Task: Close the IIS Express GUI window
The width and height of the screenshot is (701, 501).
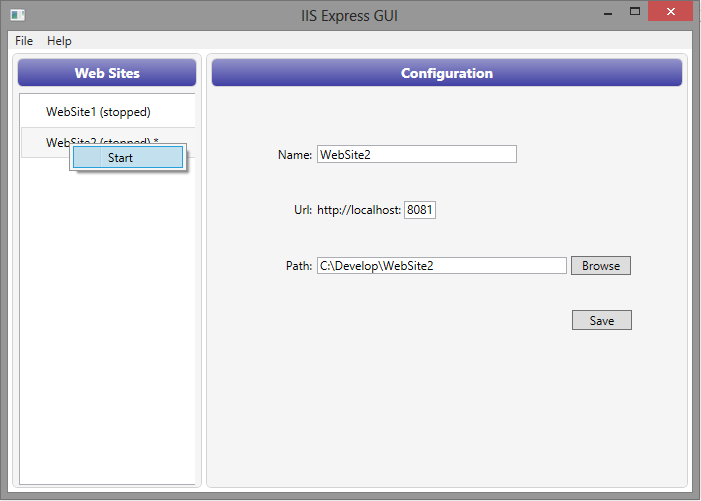Action: (671, 12)
